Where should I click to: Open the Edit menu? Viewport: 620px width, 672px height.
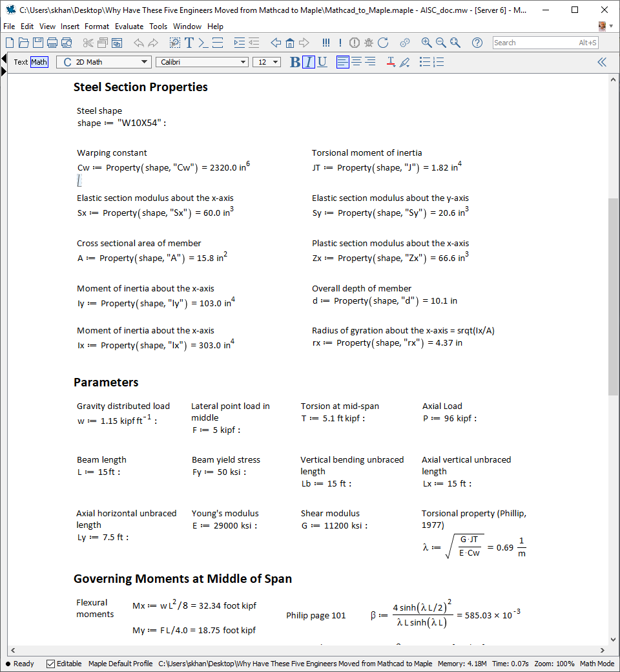[x=27, y=26]
